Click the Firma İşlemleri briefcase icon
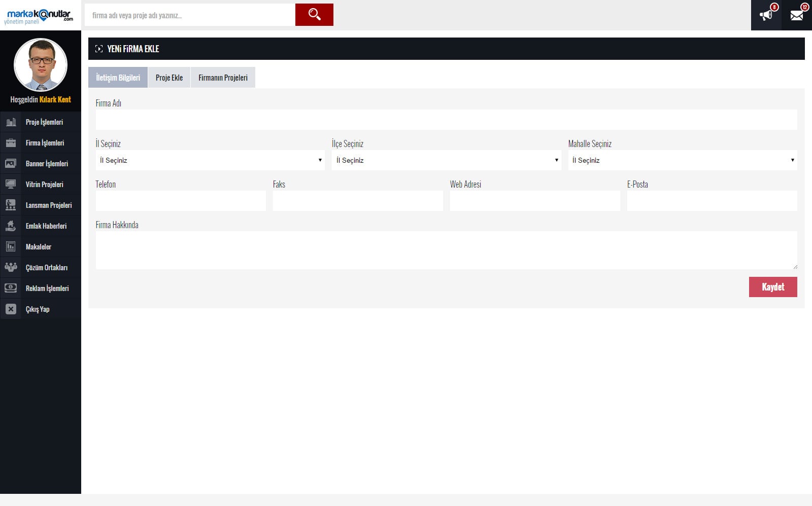Image resolution: width=812 pixels, height=506 pixels. coord(11,143)
